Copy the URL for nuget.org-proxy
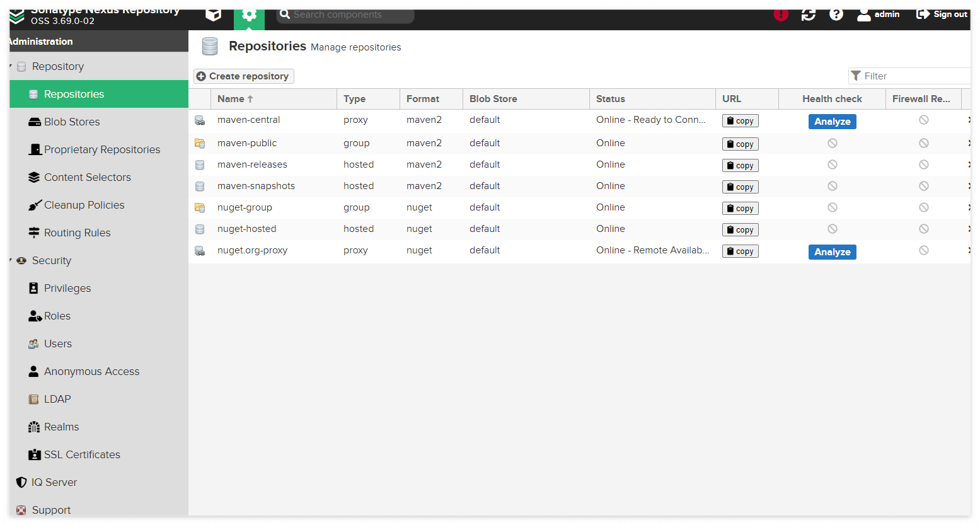 (x=740, y=251)
